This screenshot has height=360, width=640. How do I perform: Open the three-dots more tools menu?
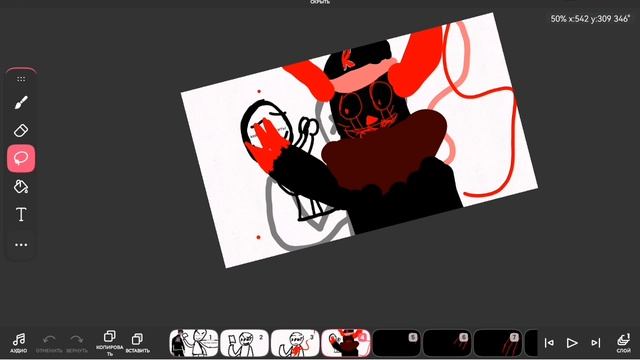[x=21, y=245]
